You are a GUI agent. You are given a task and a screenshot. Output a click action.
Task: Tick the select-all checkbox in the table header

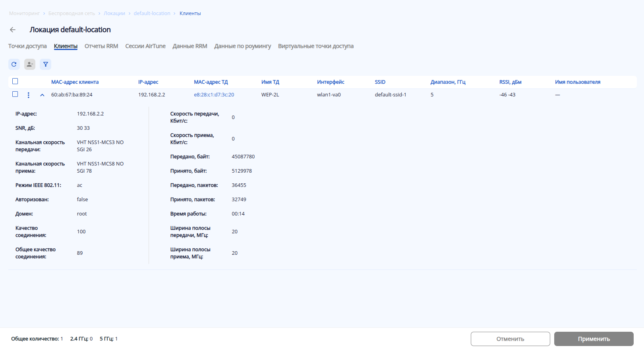pyautogui.click(x=15, y=81)
